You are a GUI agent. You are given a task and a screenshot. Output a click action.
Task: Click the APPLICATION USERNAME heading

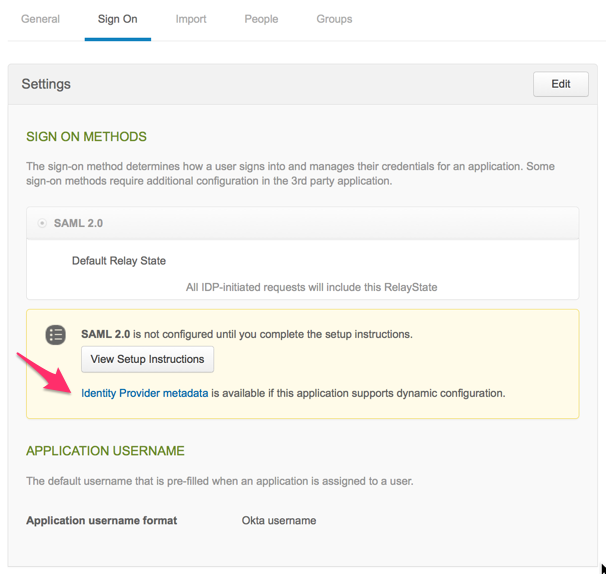pyautogui.click(x=105, y=451)
